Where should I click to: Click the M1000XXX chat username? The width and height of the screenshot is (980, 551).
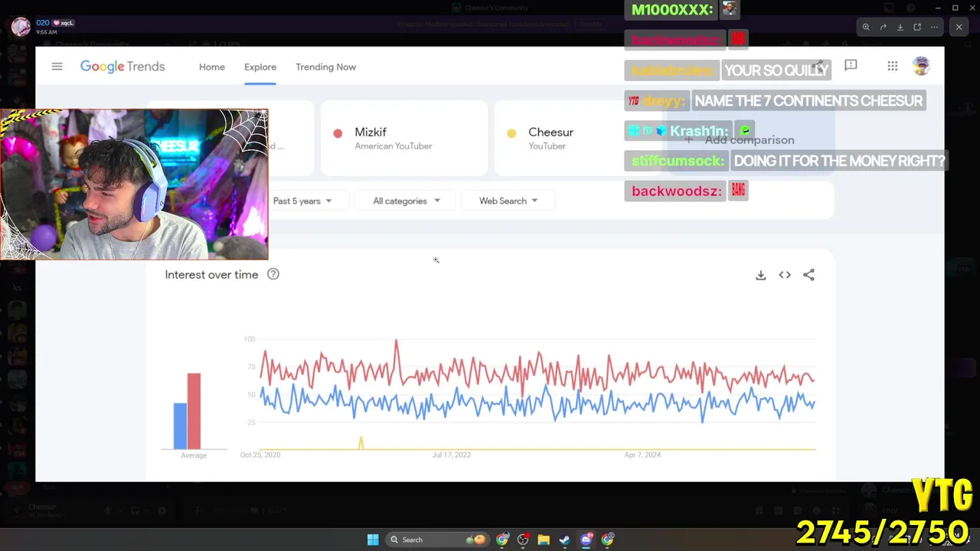click(672, 9)
